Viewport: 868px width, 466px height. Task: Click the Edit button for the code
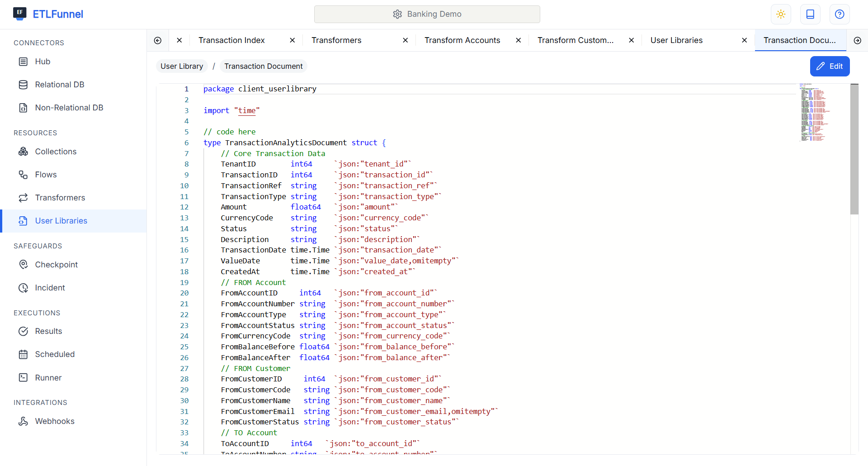[830, 66]
